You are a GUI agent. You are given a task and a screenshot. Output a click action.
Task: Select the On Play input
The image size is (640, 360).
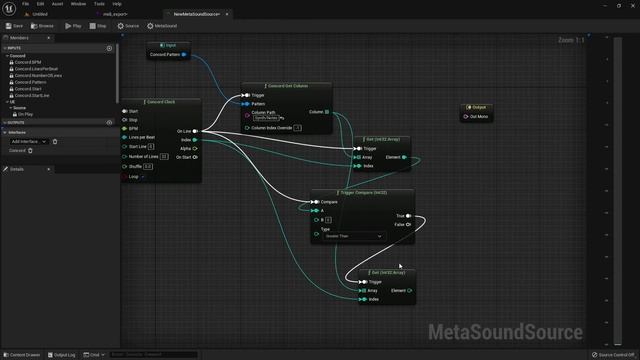25,114
